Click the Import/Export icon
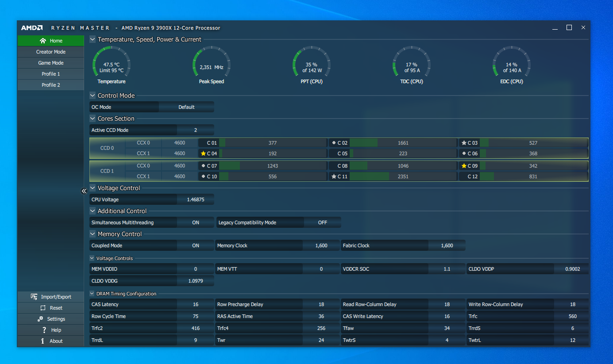613x364 pixels. [x=34, y=297]
